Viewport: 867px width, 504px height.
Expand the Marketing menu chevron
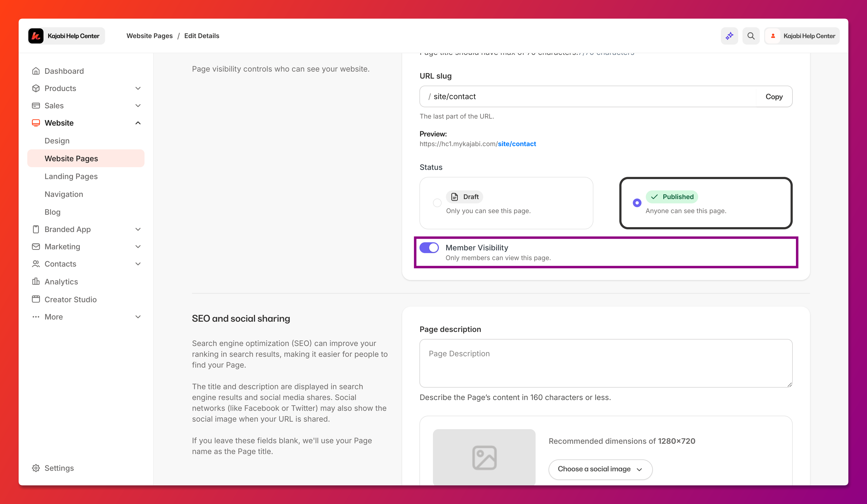(138, 247)
